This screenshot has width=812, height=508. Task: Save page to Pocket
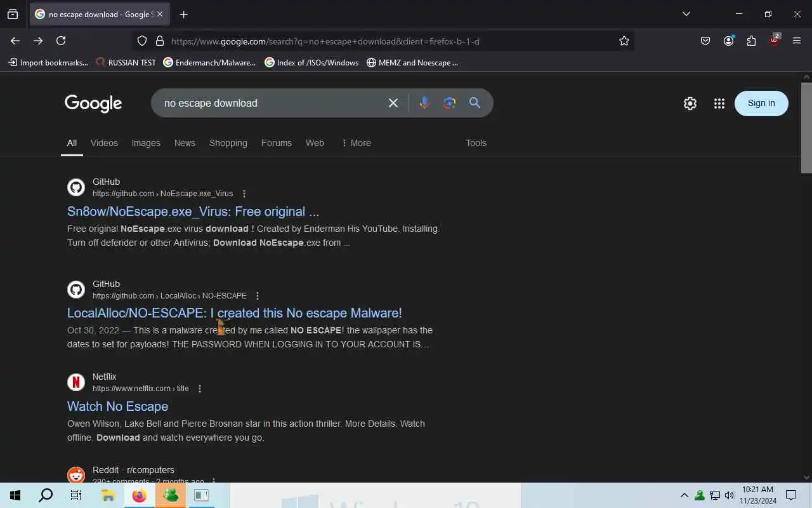pos(705,41)
